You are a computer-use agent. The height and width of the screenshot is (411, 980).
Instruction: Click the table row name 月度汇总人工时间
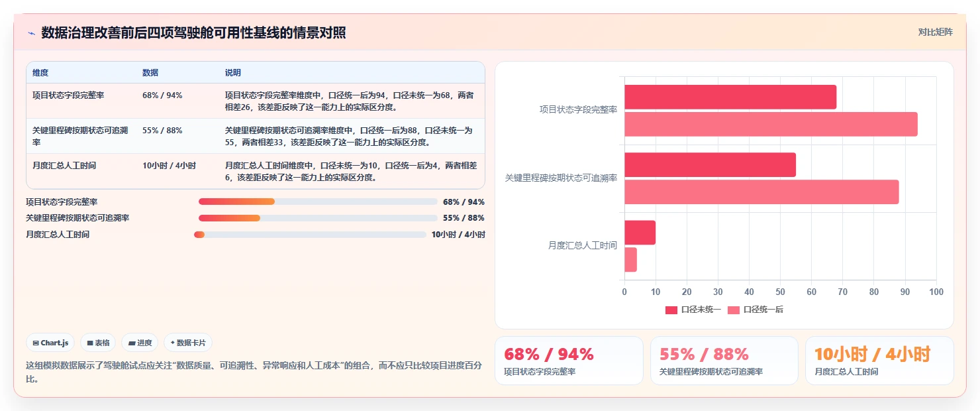(x=64, y=166)
